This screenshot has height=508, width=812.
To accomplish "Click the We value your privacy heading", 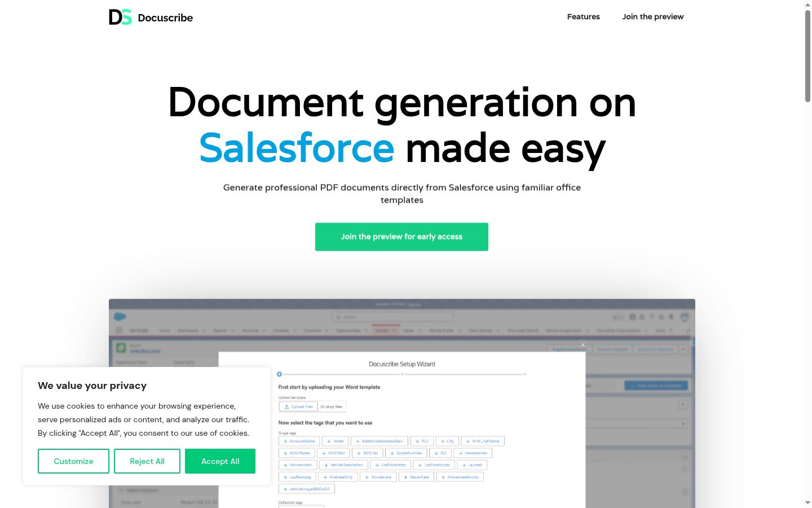I will 92,386.
